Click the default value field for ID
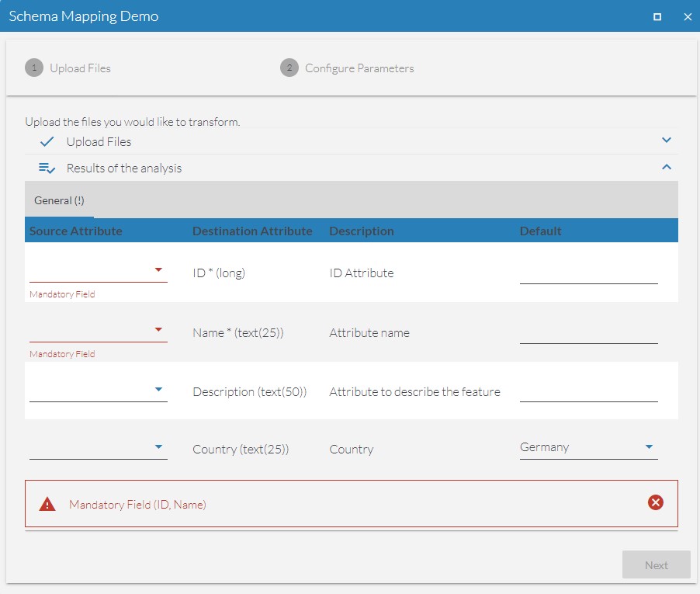 (x=588, y=273)
